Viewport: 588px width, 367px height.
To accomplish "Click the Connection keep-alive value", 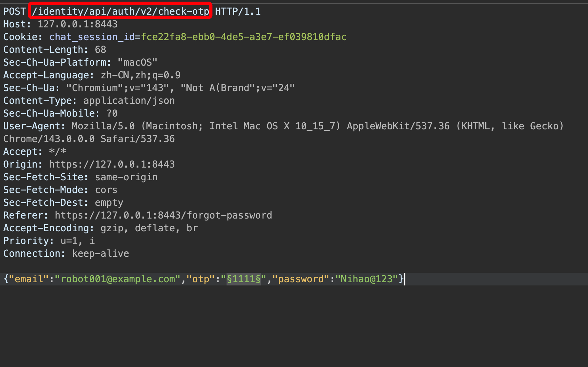I will coord(100,254).
